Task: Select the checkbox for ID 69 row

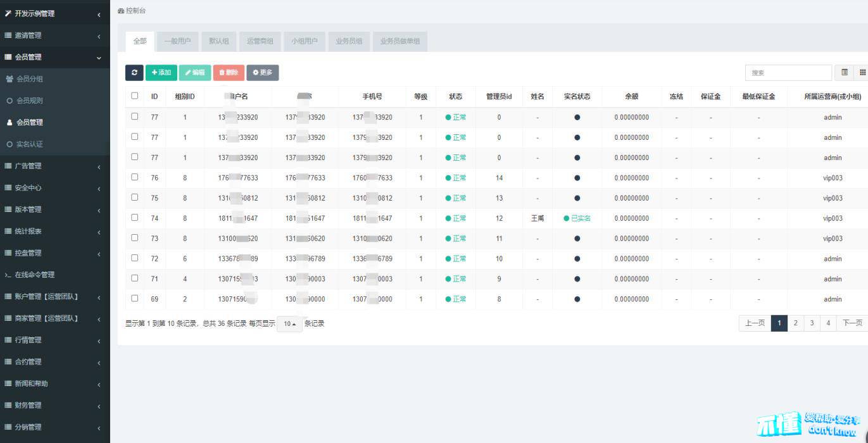Action: pyautogui.click(x=134, y=298)
